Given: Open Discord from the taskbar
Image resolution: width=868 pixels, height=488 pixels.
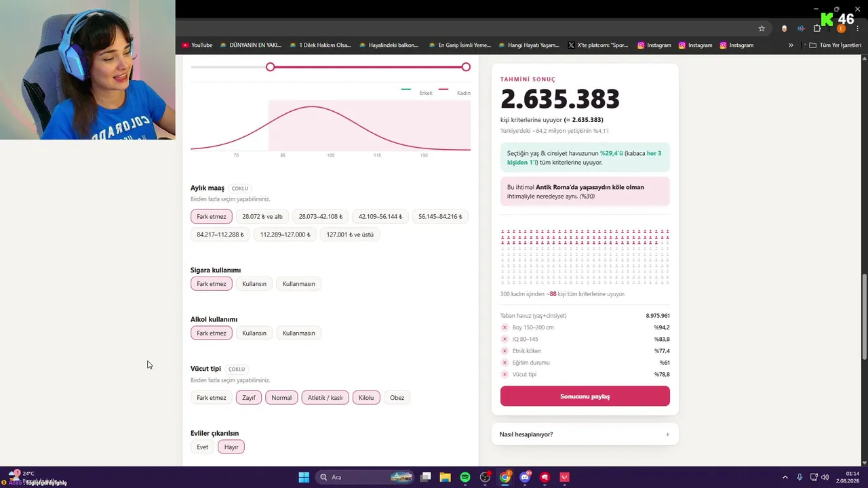Looking at the screenshot, I should click(x=525, y=477).
